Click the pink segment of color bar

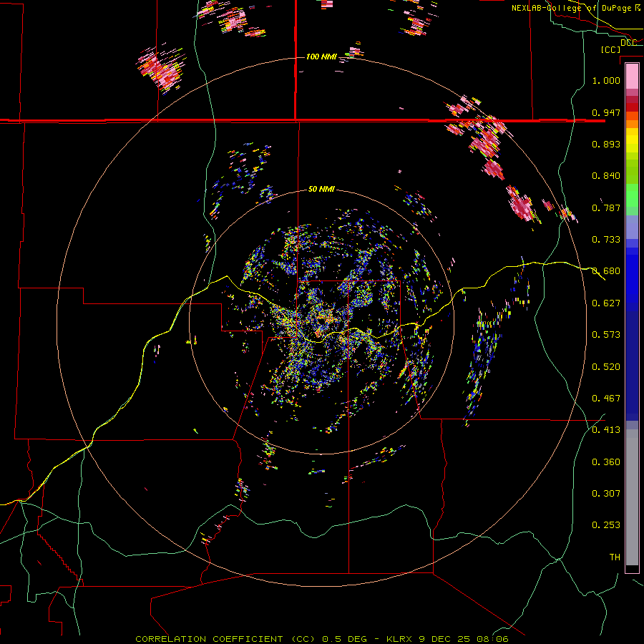pyautogui.click(x=632, y=76)
